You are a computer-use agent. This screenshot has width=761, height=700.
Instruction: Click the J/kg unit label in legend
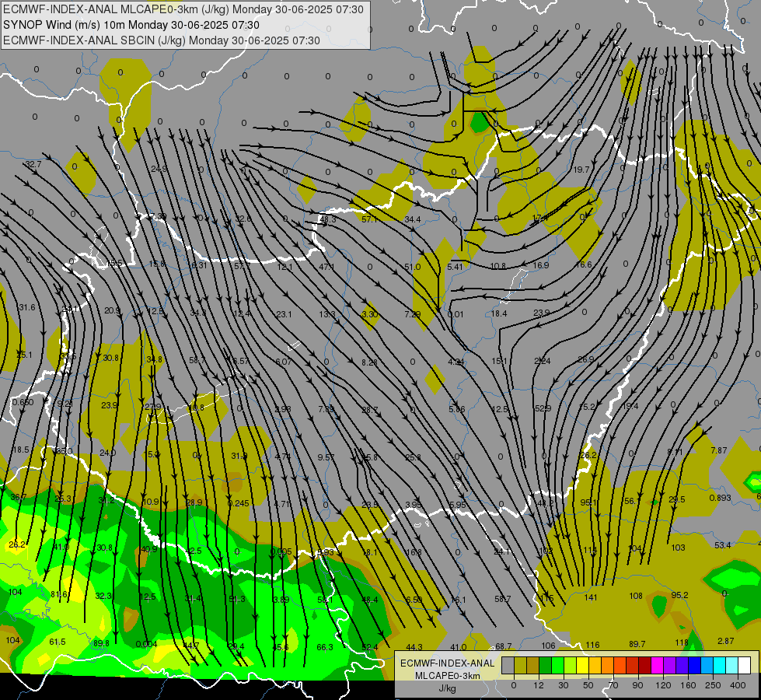pyautogui.click(x=447, y=688)
